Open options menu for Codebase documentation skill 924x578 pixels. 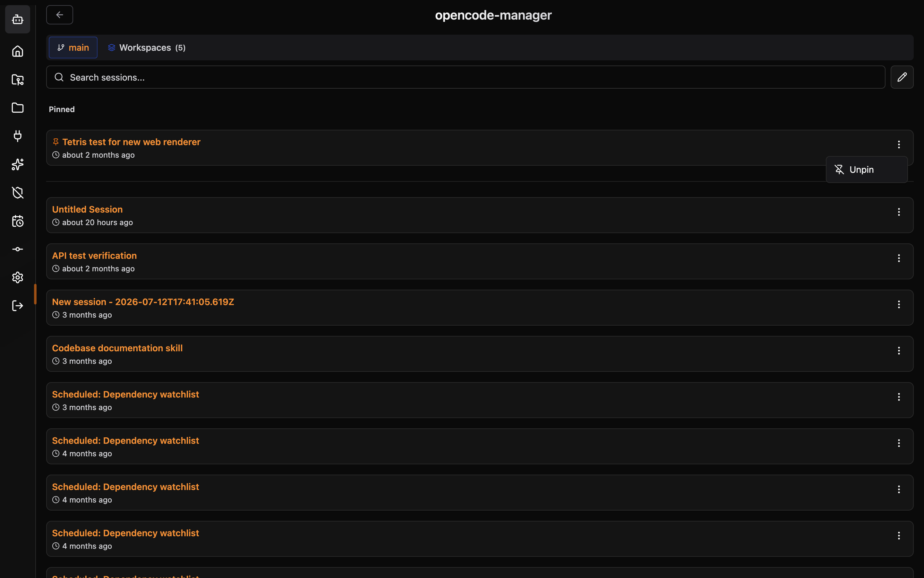[x=899, y=351]
